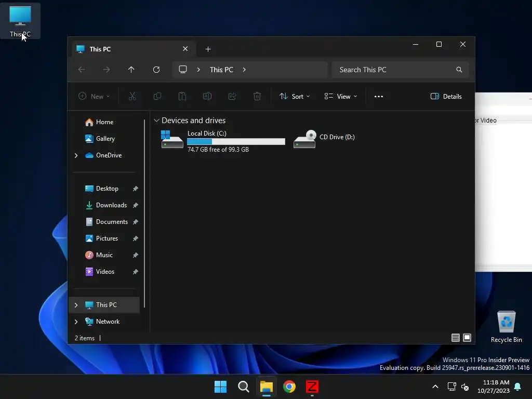Click the navigation pane scrollbar
Viewport: 532px width, 399px height.
(x=144, y=213)
